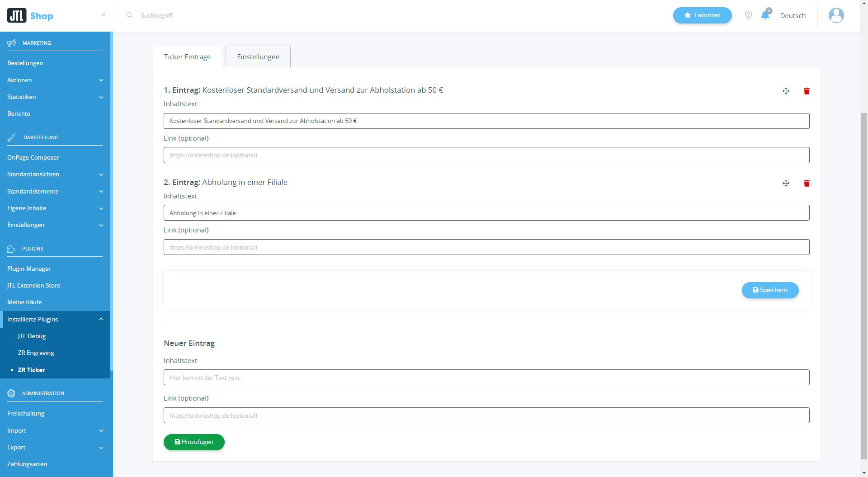Click the move handle of the first entry
The image size is (868, 477).
pos(786,91)
